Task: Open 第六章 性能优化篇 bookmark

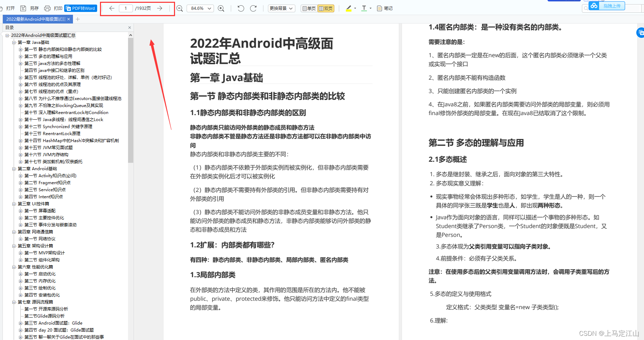Action: coord(35,267)
